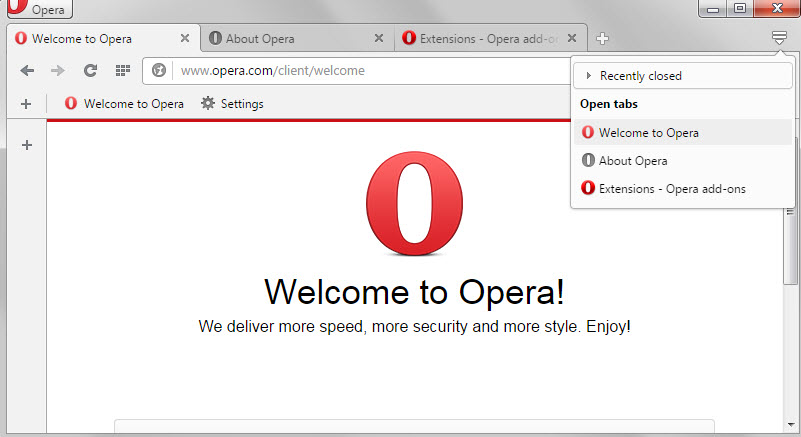The width and height of the screenshot is (801, 437).
Task: Toggle the tab menu list icon
Action: click(x=779, y=37)
